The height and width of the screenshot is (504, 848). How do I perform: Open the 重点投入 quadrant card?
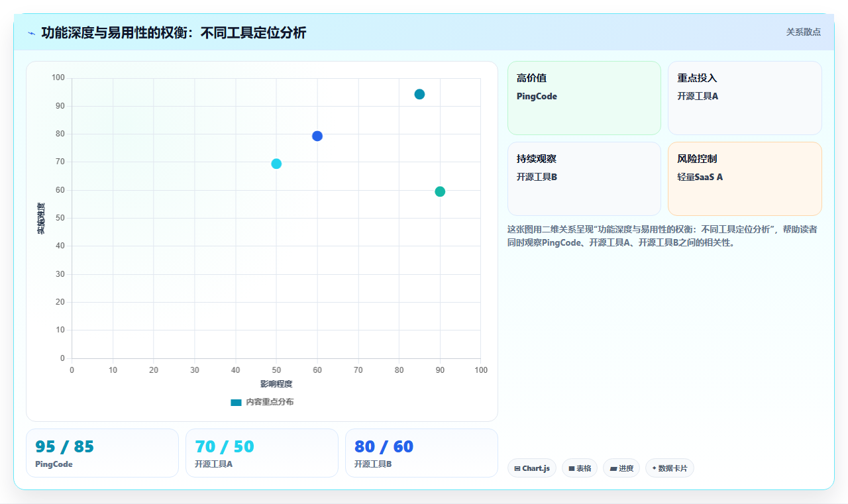point(745,98)
